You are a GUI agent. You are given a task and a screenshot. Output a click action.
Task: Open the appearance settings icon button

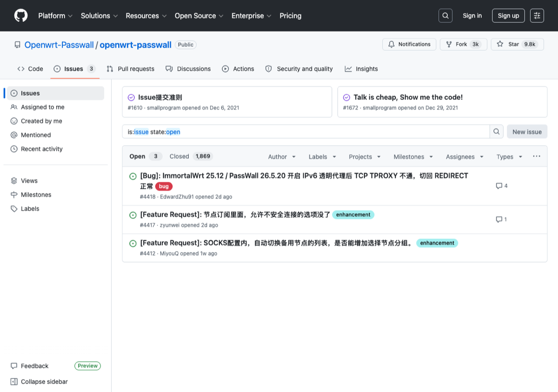[x=537, y=16]
